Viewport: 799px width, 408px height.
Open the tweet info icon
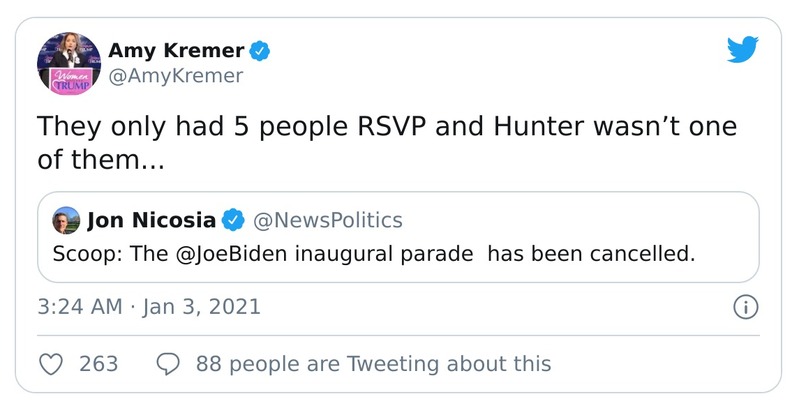[744, 307]
